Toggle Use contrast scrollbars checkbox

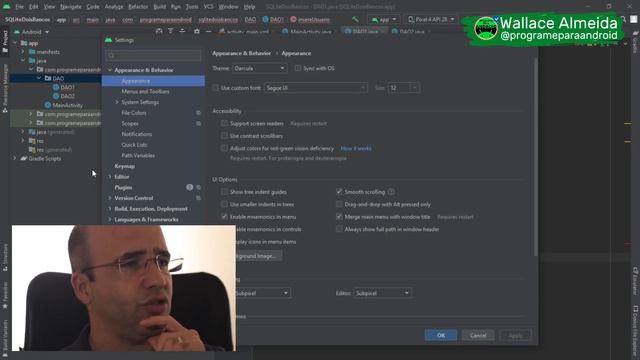(x=224, y=136)
